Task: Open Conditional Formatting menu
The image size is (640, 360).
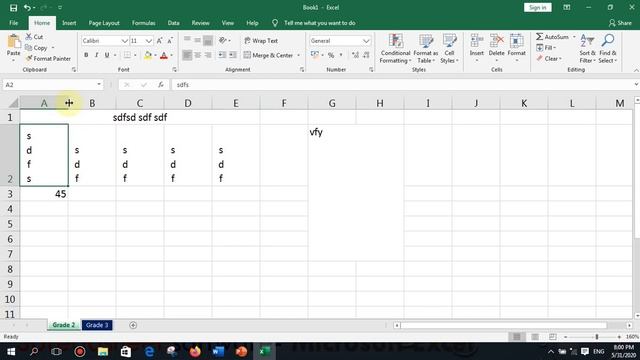Action: (395, 49)
